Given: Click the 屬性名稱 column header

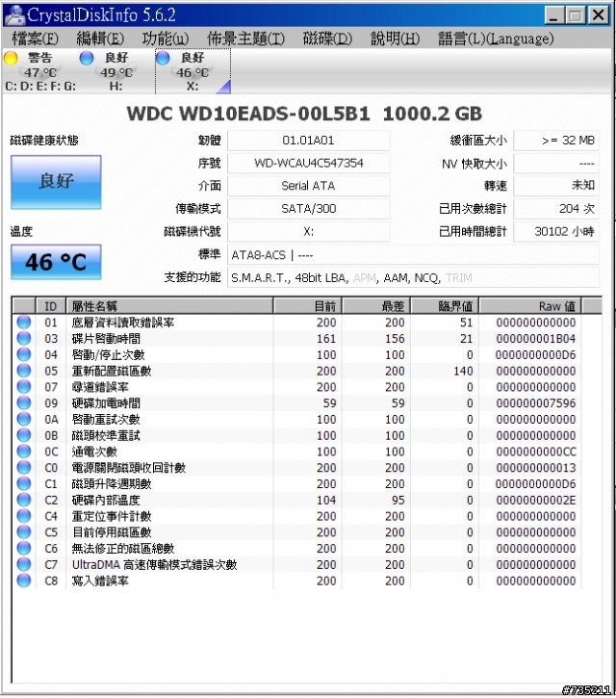Looking at the screenshot, I should coord(169,306).
